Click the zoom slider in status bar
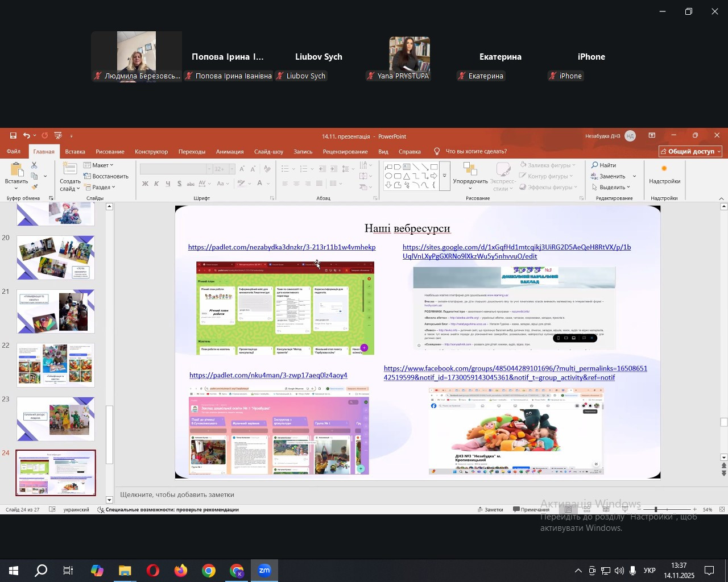Viewport: 728px width, 582px height. pyautogui.click(x=656, y=510)
